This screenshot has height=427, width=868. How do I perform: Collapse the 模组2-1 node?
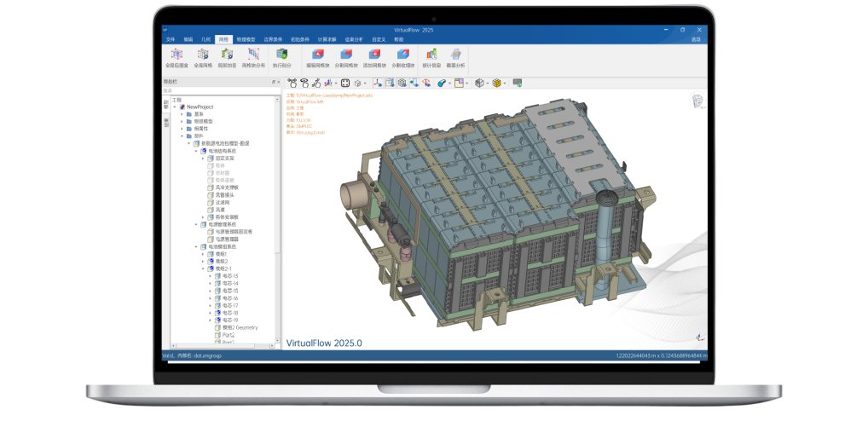pos(203,268)
